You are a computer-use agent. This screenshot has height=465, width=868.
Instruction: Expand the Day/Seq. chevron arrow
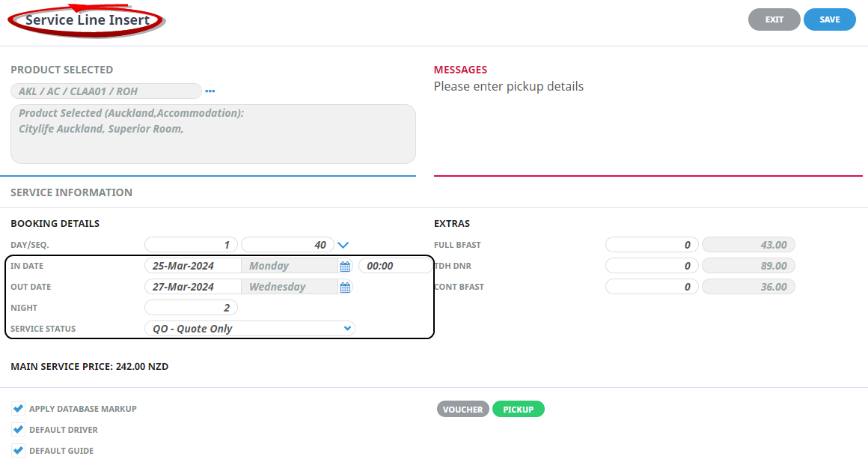click(343, 245)
